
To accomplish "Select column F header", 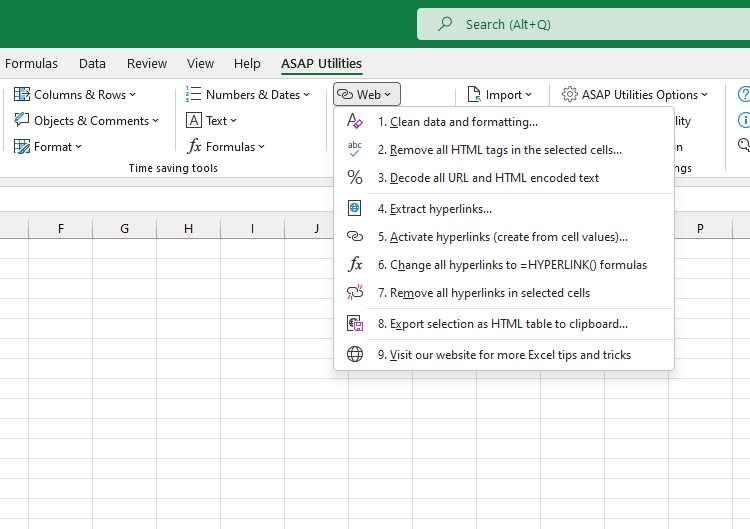I will [x=61, y=229].
